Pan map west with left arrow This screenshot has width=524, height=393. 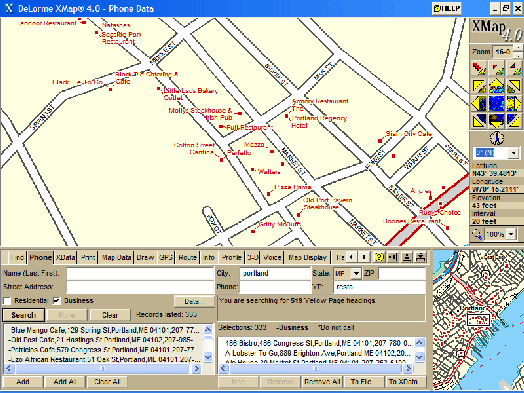point(480,103)
